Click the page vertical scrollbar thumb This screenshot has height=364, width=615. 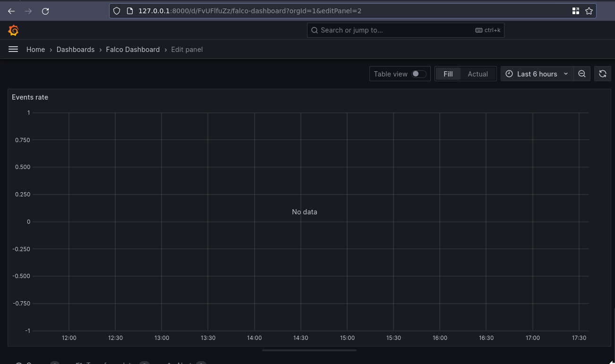[614, 336]
